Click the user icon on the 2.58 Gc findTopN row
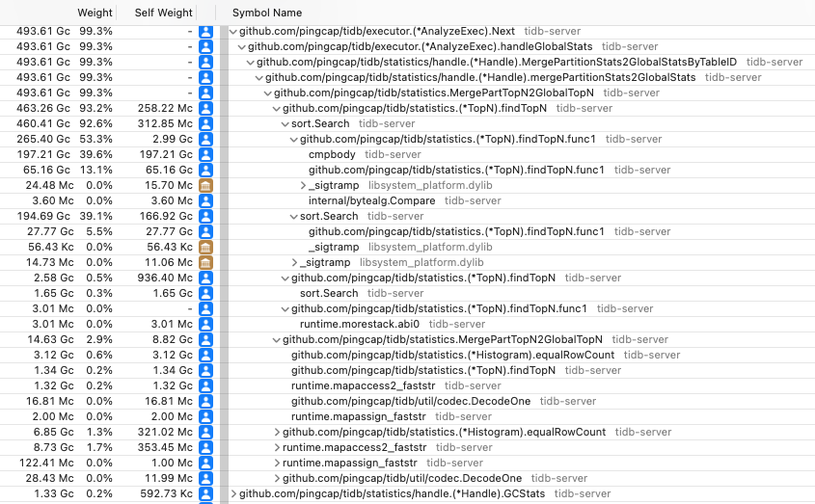Viewport: 815px width, 504px height. tap(205, 278)
